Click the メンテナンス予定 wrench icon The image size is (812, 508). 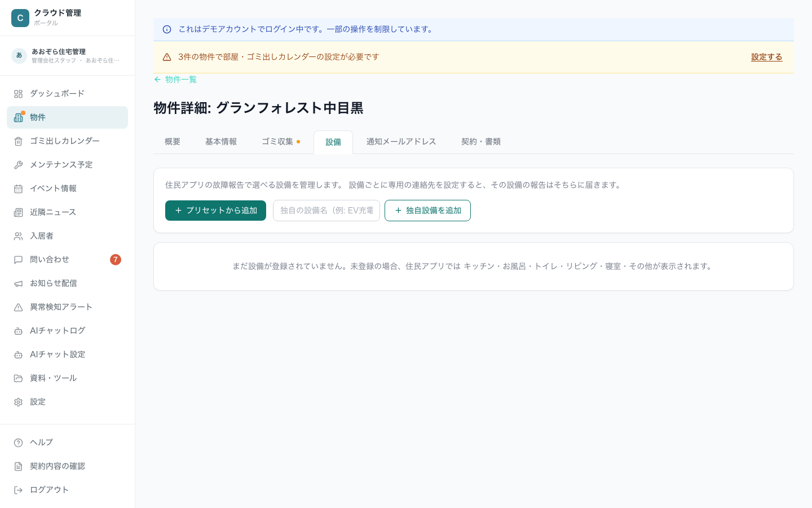pyautogui.click(x=18, y=165)
